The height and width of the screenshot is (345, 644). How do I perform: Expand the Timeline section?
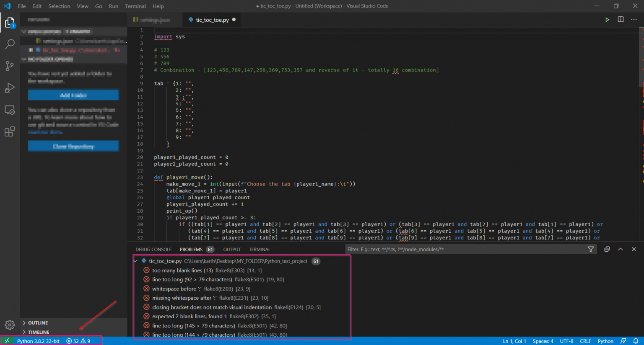coord(39,332)
